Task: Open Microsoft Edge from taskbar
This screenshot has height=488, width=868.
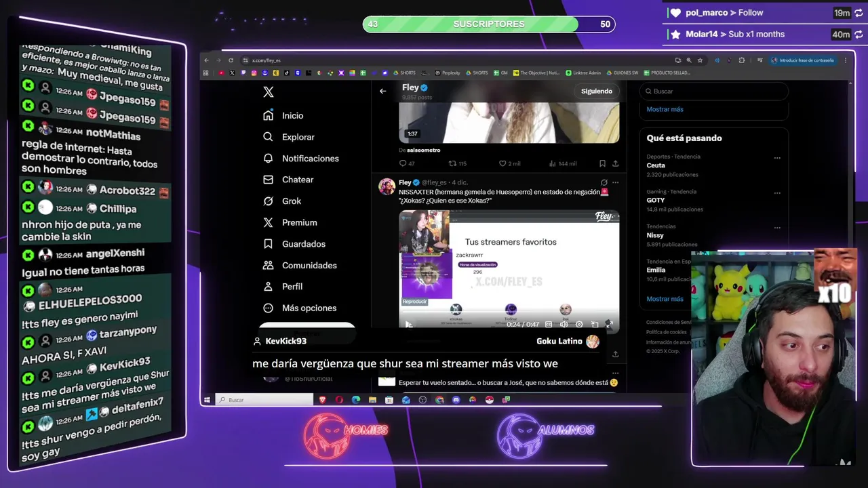Action: [356, 400]
